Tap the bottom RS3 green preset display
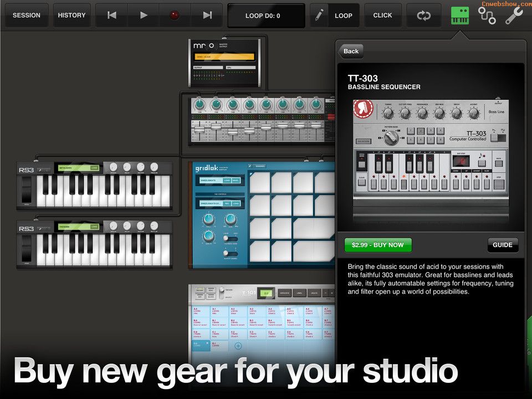532x399 pixels. pyautogui.click(x=78, y=226)
